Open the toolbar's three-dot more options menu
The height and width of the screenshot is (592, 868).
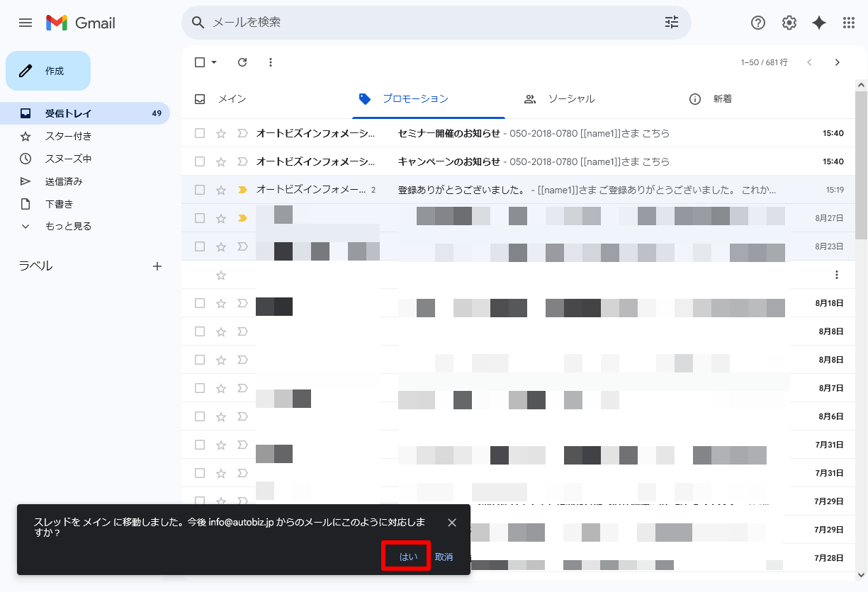pos(270,62)
